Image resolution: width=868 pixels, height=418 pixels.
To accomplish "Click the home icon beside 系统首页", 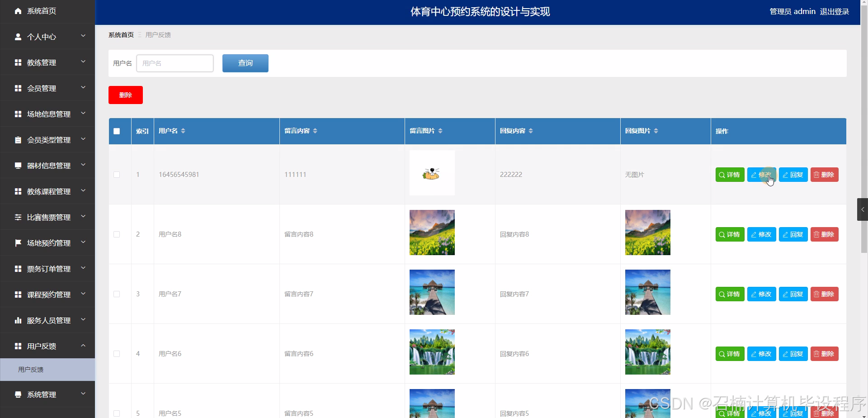I will tap(18, 11).
